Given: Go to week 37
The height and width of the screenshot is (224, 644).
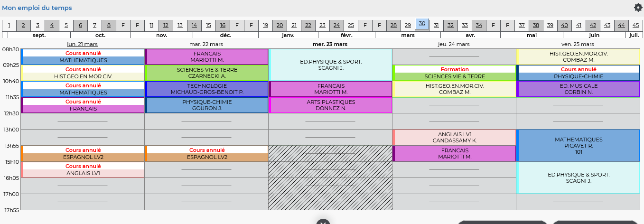Looking at the screenshot, I should tap(522, 26).
